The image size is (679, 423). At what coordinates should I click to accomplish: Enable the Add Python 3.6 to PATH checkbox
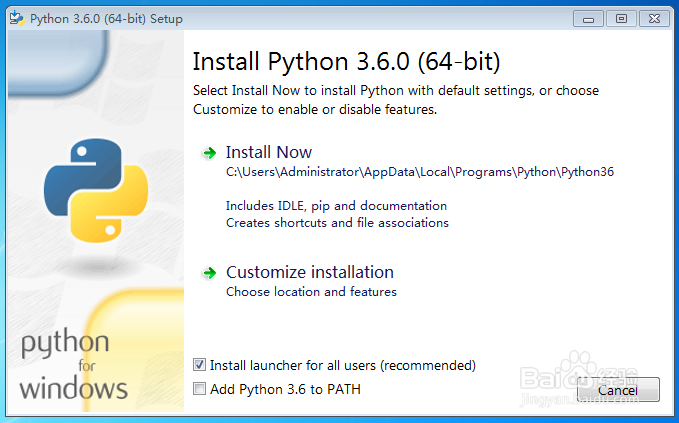pyautogui.click(x=200, y=389)
